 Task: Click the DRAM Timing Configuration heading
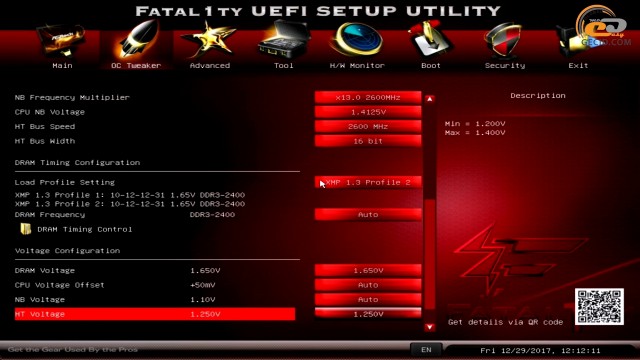coord(77,162)
